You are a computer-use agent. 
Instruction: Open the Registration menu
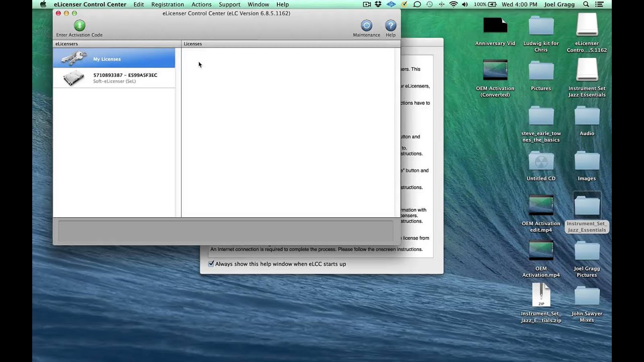[168, 4]
